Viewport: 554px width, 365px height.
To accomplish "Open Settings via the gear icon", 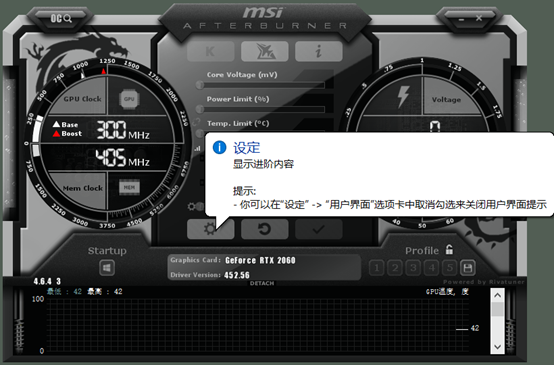I will point(211,229).
